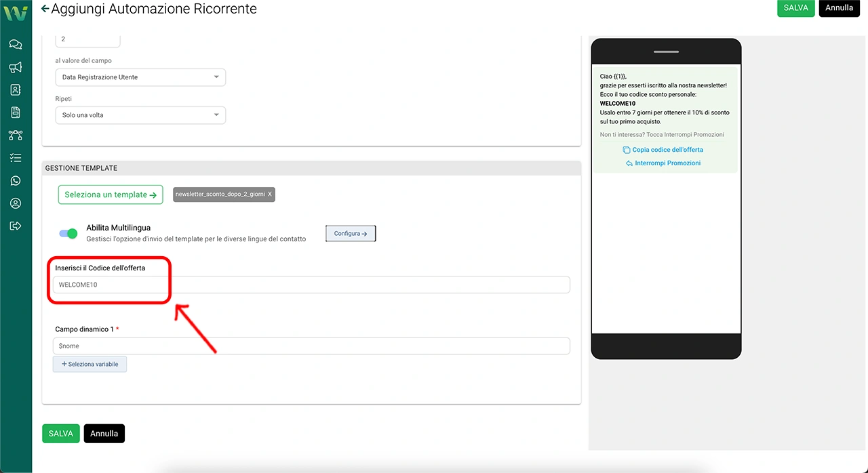Open the chat conversations icon in sidebar
Screen dimensions: 868x473
click(16, 45)
